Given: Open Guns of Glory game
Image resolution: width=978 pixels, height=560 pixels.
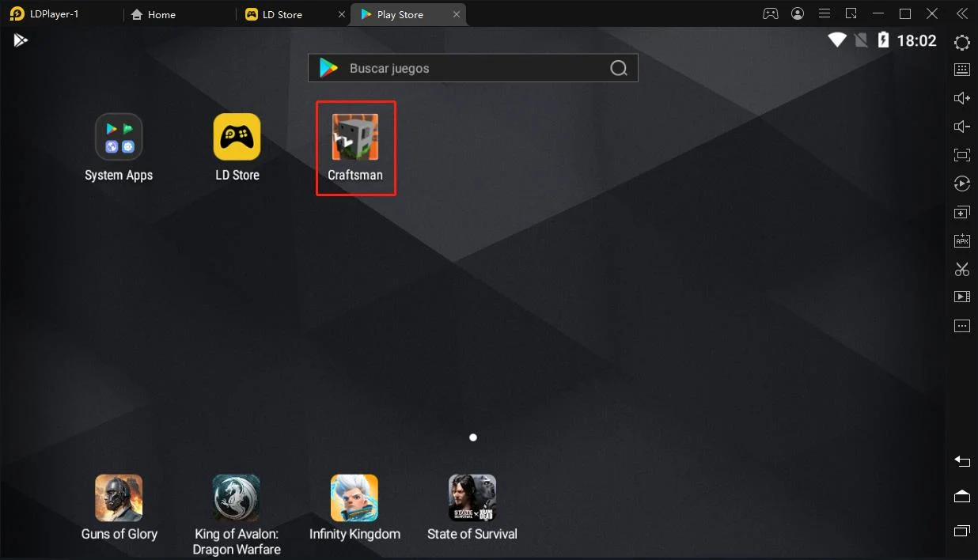Looking at the screenshot, I should point(119,508).
